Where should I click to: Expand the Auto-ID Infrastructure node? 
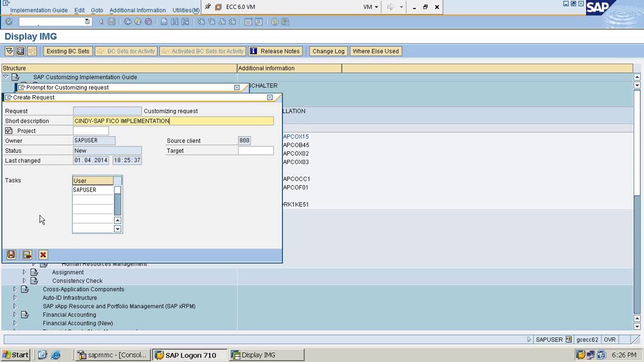(15, 298)
